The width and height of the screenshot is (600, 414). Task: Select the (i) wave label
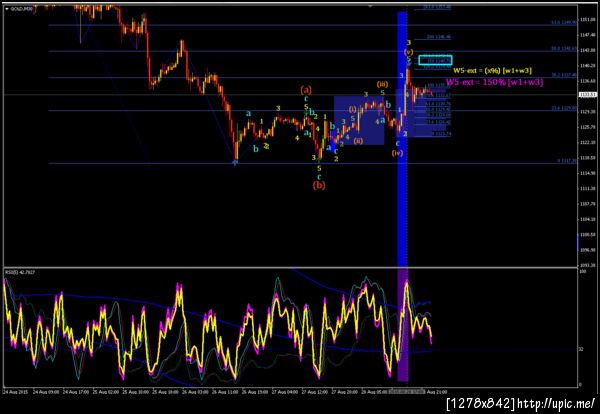coord(352,109)
